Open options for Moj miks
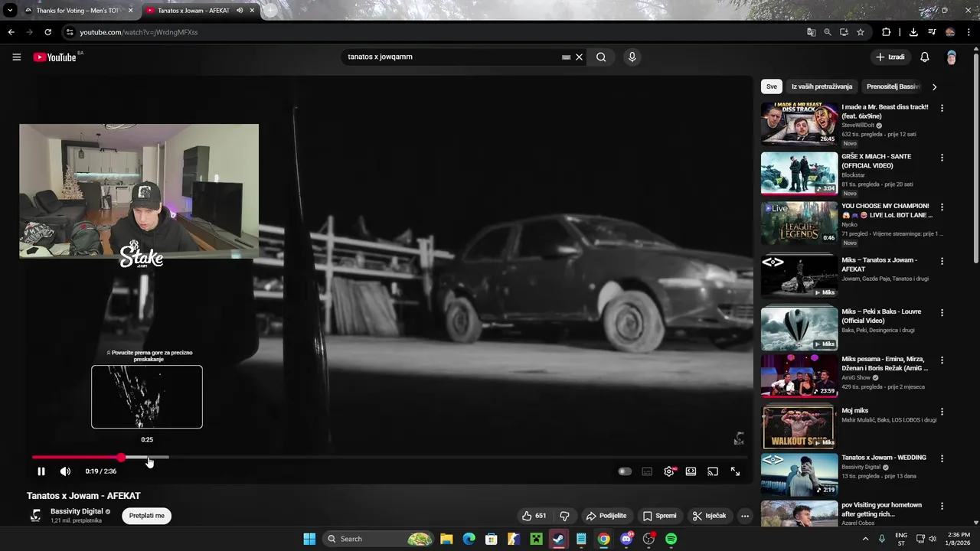980x551 pixels. [942, 412]
